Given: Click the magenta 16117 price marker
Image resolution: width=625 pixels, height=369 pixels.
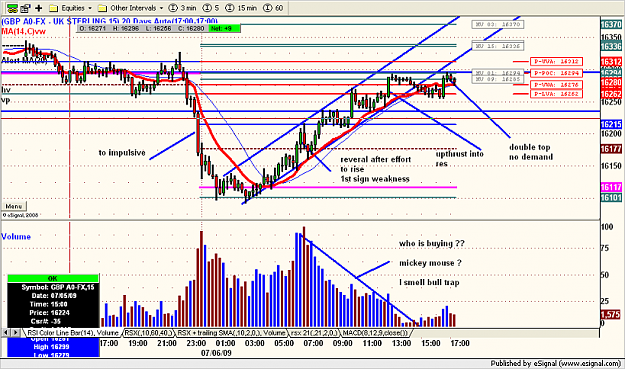Looking at the screenshot, I should (611, 187).
